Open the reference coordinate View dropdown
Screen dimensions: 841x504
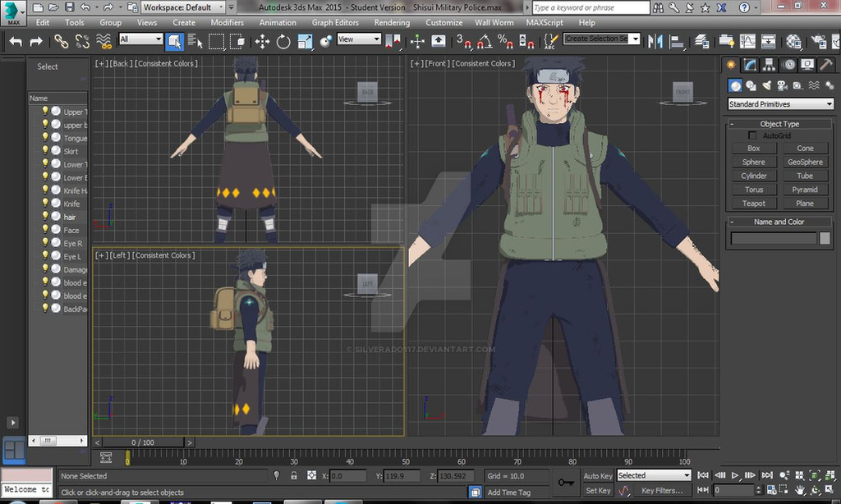coord(359,39)
